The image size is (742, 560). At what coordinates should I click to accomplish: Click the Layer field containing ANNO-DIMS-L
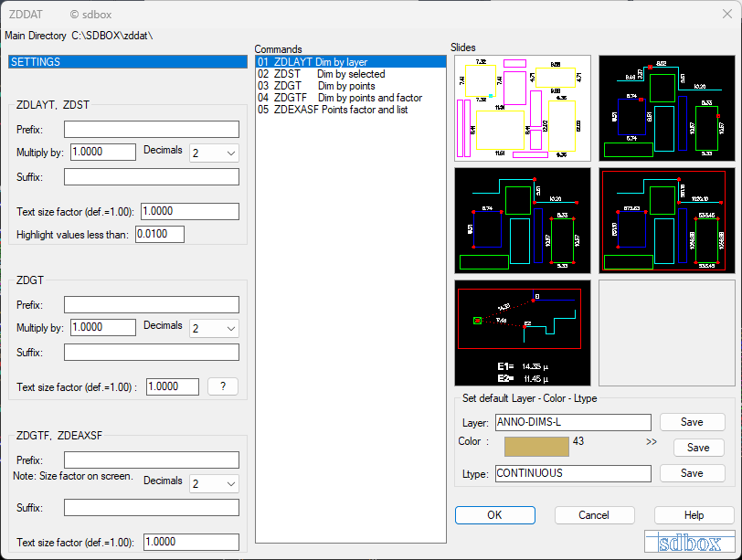coord(573,422)
